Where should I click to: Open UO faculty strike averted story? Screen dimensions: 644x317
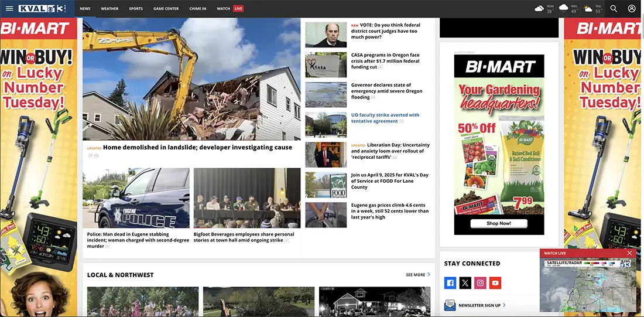[385, 118]
